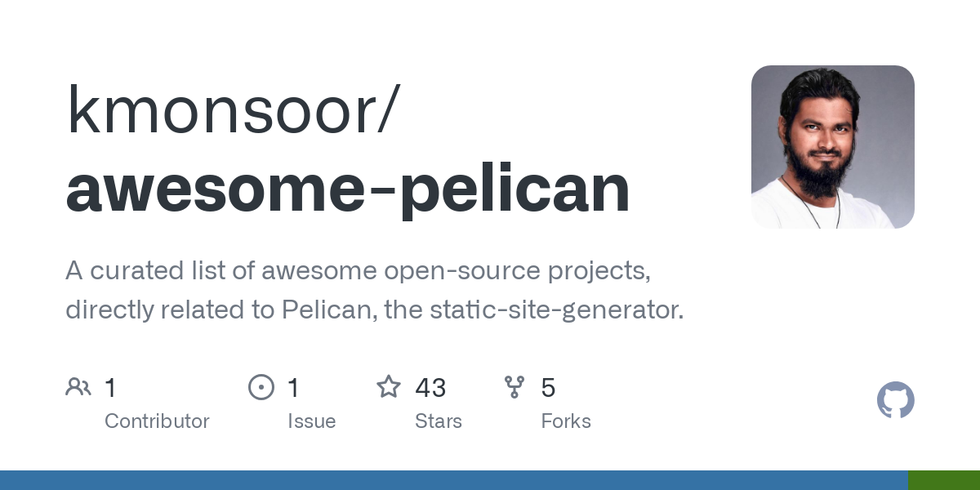Click the 5 forks count

(548, 387)
